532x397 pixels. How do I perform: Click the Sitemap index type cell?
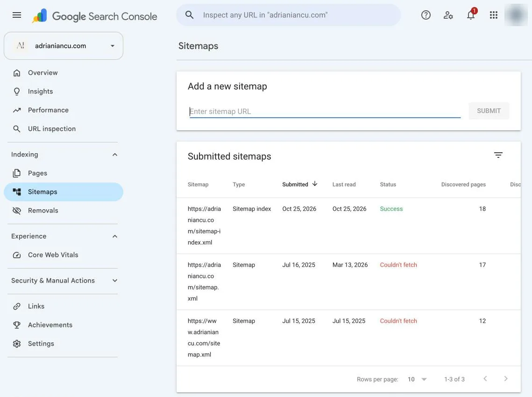pyautogui.click(x=252, y=209)
